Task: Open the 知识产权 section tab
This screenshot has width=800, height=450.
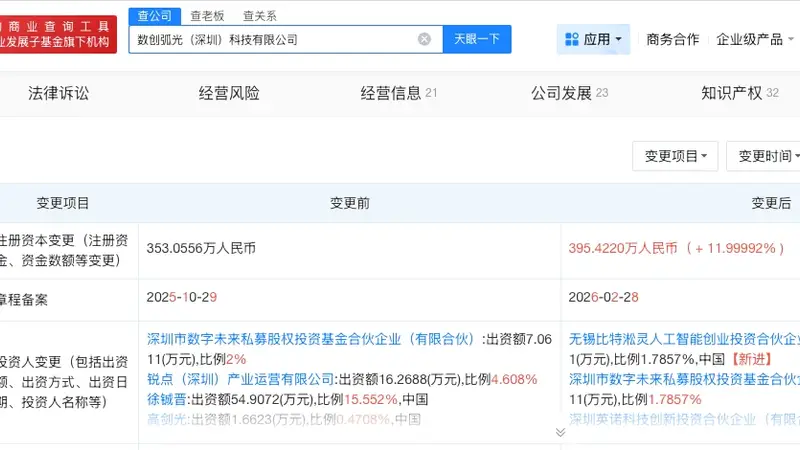Action: pos(740,93)
